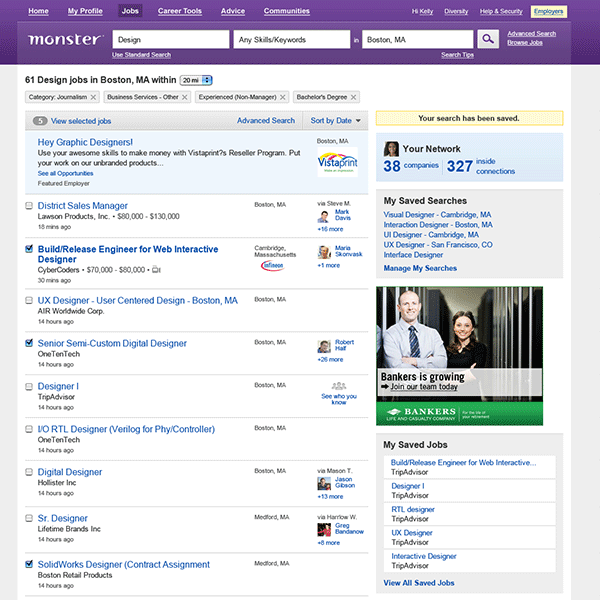Open saved search UX Designer - San Francisco
The height and width of the screenshot is (600, 600).
point(438,245)
